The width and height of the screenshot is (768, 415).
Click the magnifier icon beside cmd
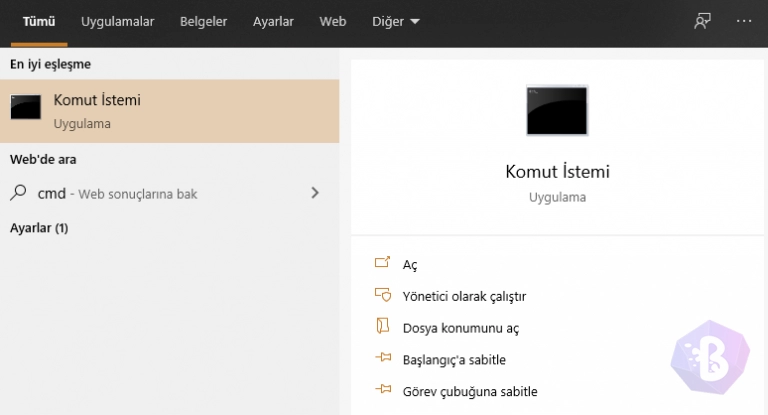coord(19,193)
